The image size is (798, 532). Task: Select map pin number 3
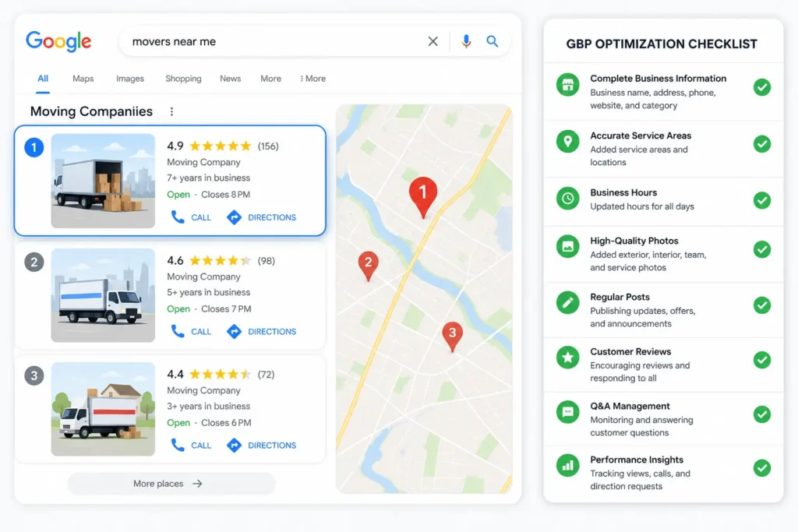(x=452, y=336)
